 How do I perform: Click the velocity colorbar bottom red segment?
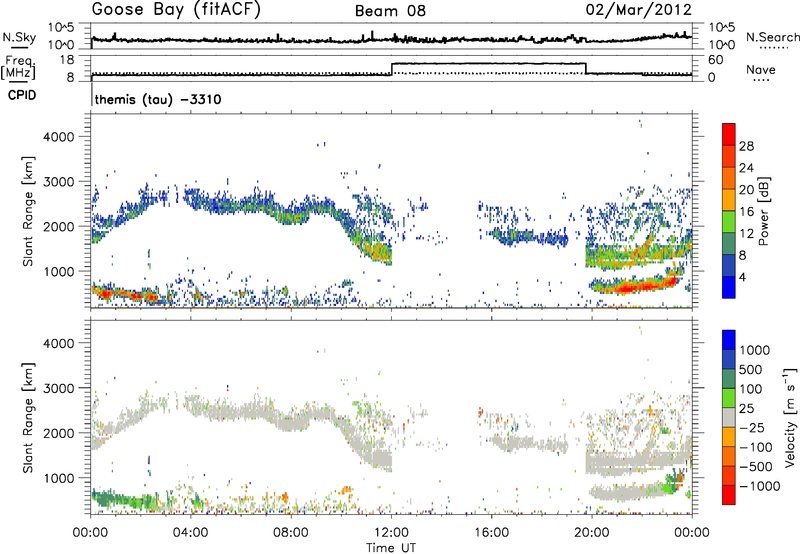pos(729,495)
